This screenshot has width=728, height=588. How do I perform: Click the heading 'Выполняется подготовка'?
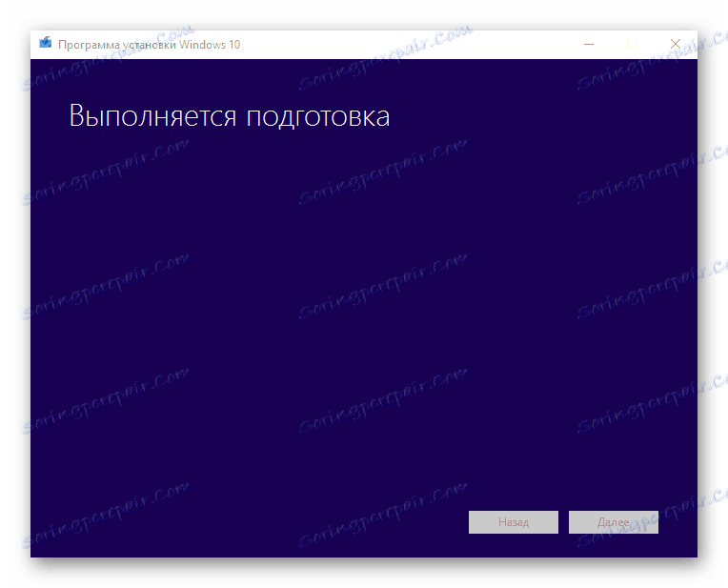[230, 115]
